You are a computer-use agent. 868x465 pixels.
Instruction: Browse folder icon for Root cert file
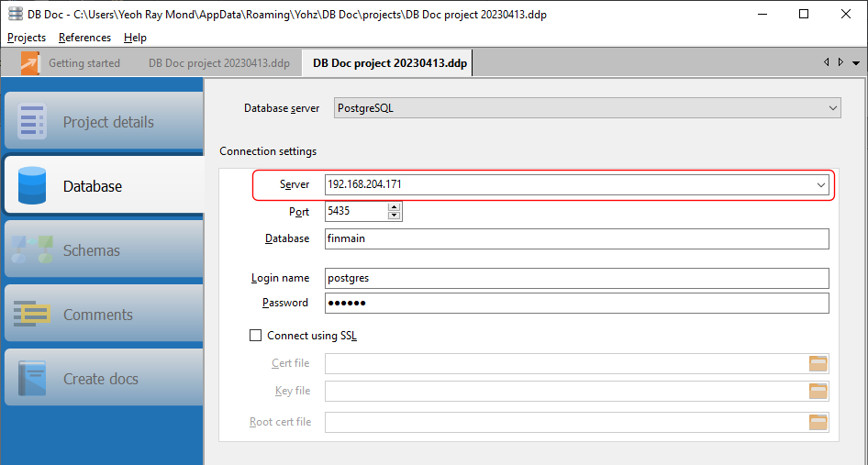[x=818, y=422]
